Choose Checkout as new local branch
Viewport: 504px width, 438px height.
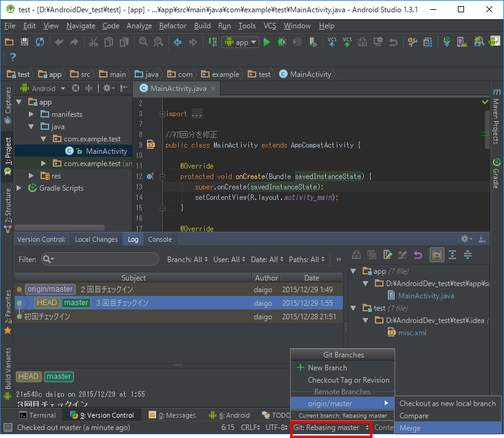coord(447,404)
